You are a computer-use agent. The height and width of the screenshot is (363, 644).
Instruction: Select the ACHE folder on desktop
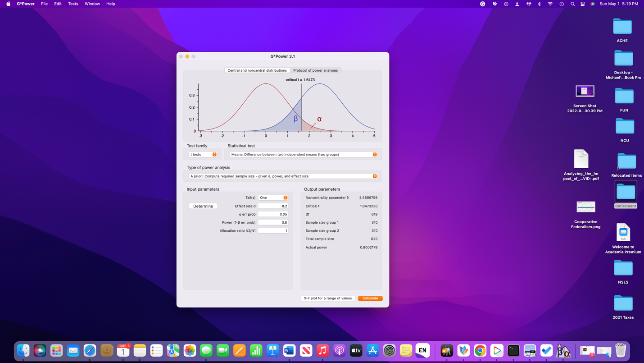pyautogui.click(x=622, y=27)
